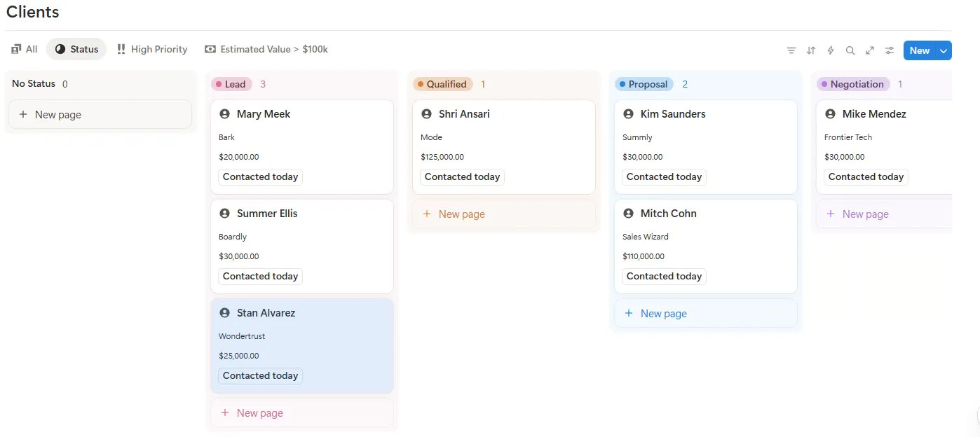The image size is (980, 437).
Task: Click the plus icon in No Status column
Action: point(23,114)
